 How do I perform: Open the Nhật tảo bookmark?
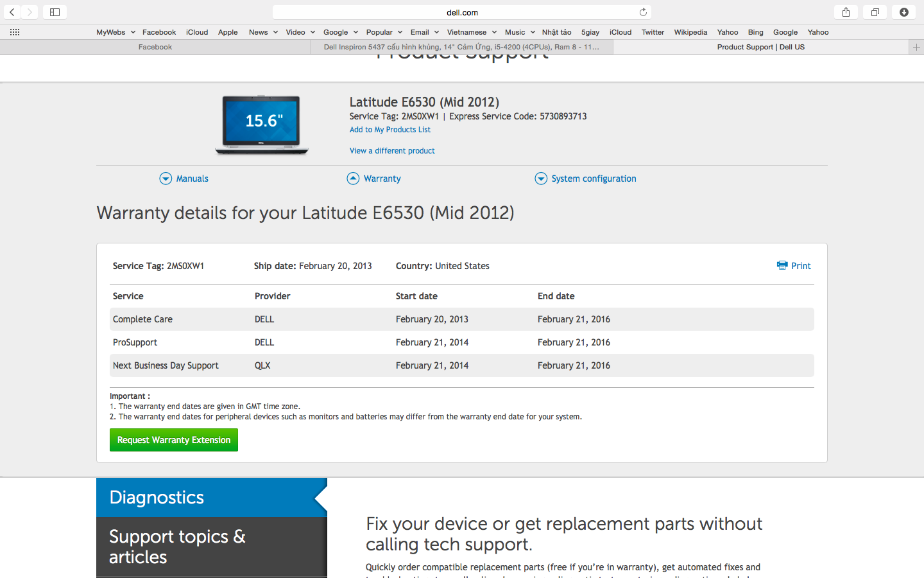coord(556,32)
